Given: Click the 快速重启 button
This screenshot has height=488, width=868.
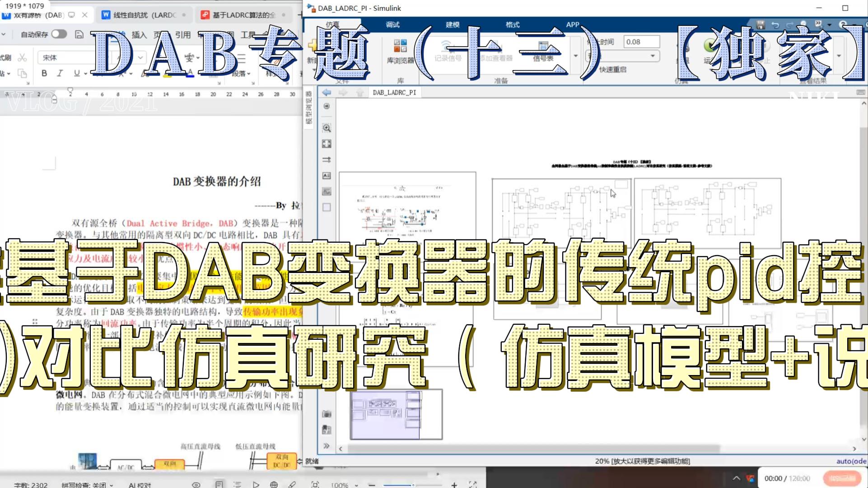Looking at the screenshot, I should tap(612, 69).
